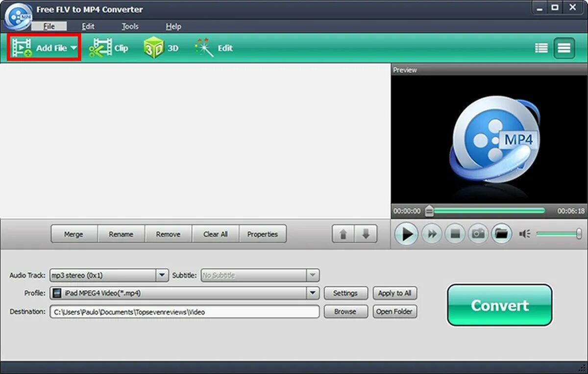Click the app logo in title bar
This screenshot has width=588, height=374.
coord(18,16)
